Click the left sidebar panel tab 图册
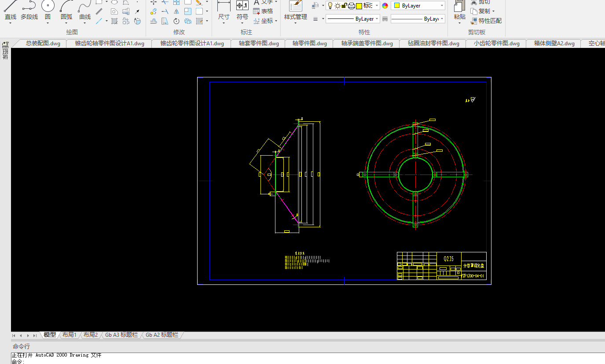 pyautogui.click(x=5, y=51)
